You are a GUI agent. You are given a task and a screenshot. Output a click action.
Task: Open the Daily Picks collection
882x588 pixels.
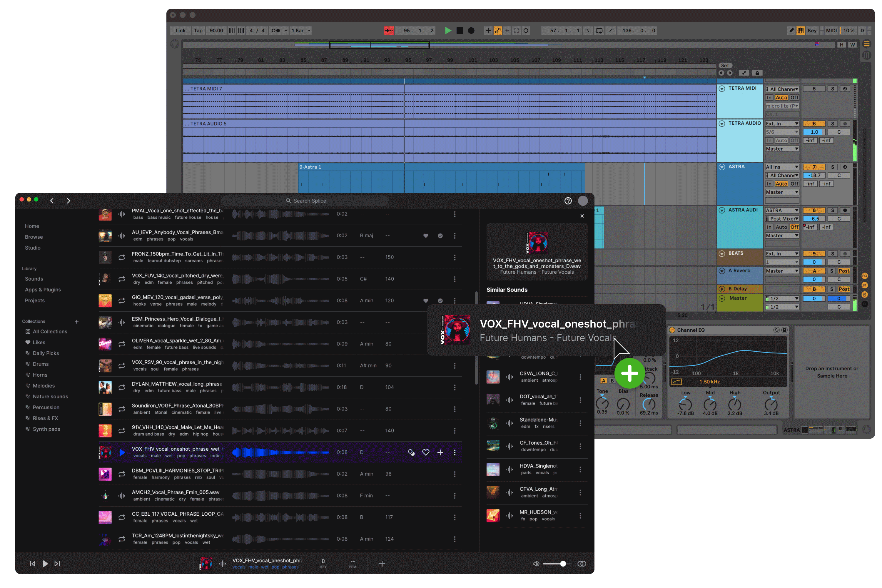42,353
